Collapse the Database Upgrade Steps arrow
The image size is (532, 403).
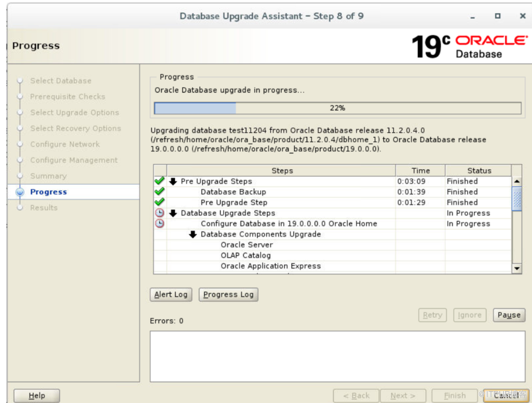click(173, 213)
